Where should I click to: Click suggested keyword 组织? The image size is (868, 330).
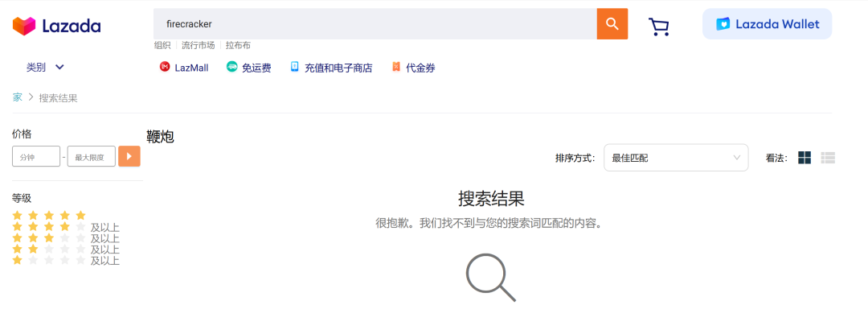162,46
